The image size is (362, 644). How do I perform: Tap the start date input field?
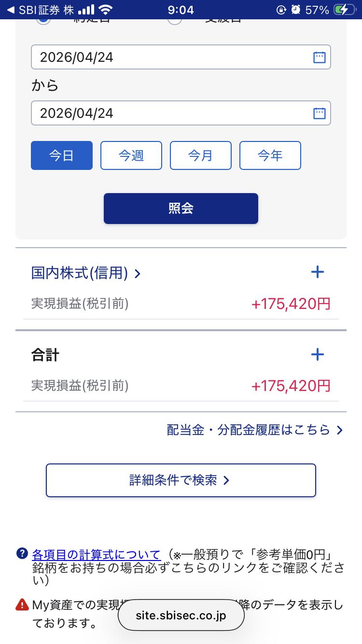click(x=169, y=57)
